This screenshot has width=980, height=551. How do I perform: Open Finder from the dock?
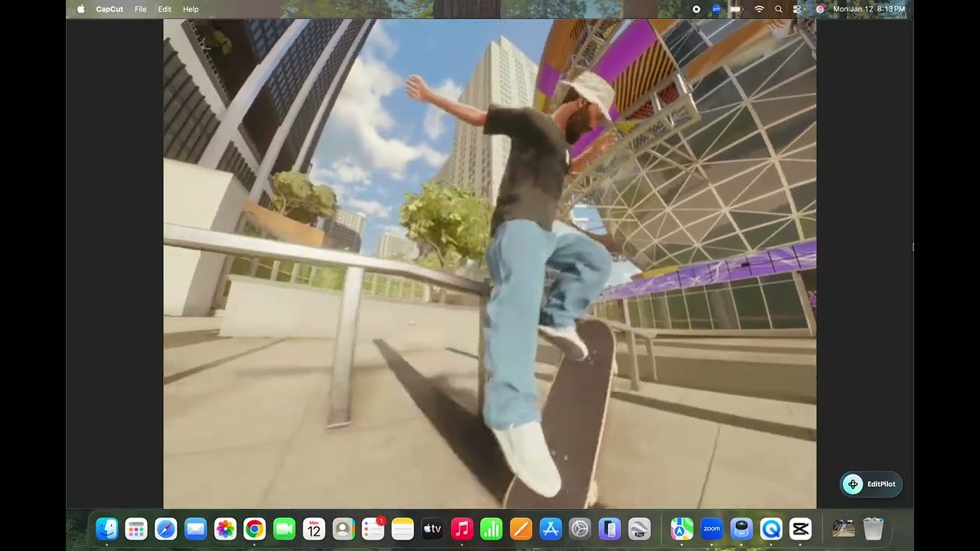pos(107,529)
